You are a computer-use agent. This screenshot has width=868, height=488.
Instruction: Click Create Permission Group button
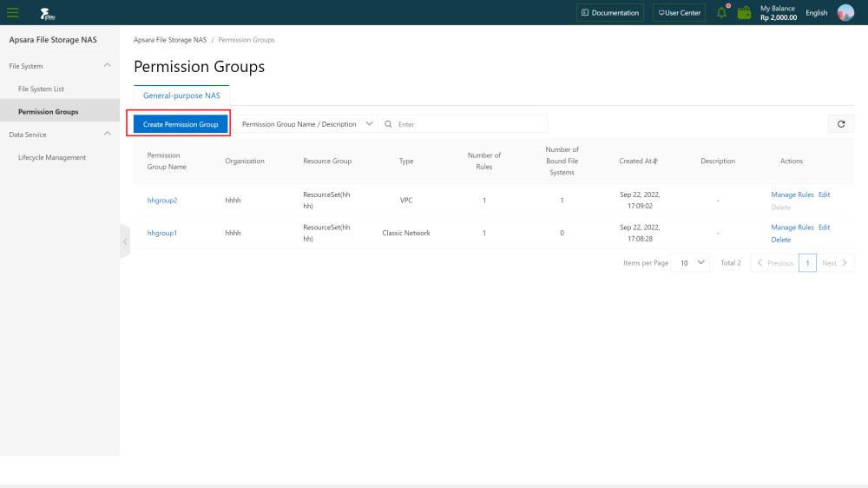point(181,124)
